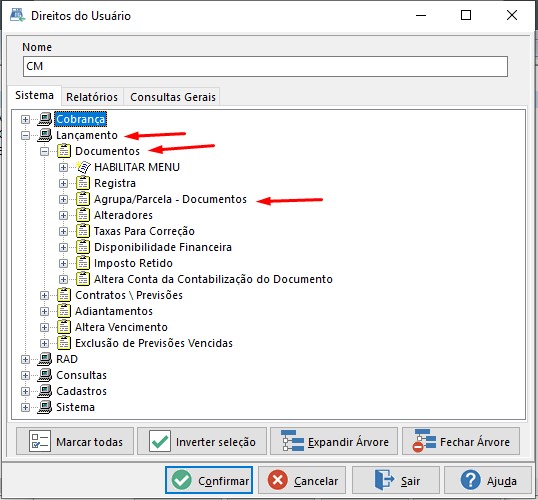Click the notepad icon beside Registra
The width and height of the screenshot is (538, 500).
83,183
